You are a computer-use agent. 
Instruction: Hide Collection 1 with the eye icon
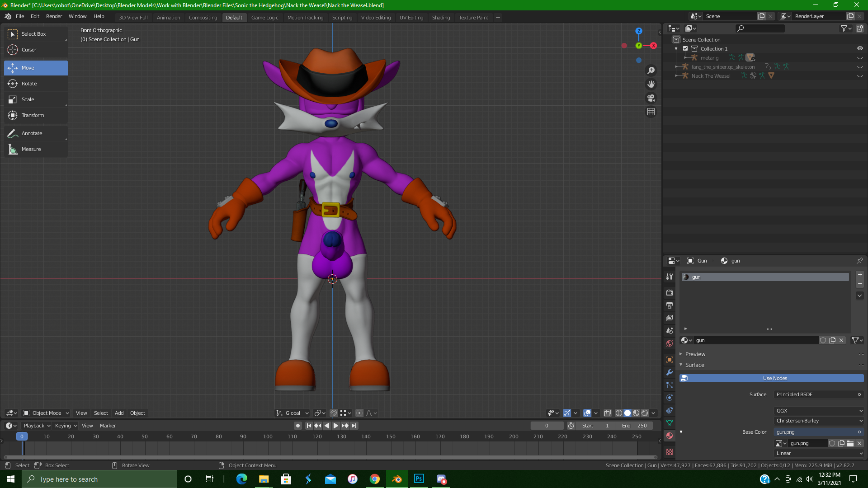pos(859,49)
